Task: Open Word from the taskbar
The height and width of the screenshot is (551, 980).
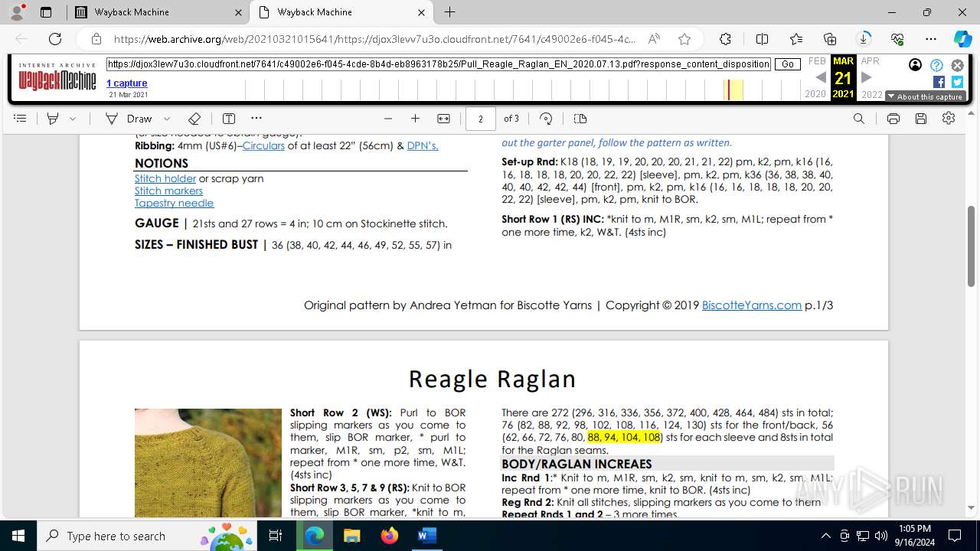Action: point(426,536)
